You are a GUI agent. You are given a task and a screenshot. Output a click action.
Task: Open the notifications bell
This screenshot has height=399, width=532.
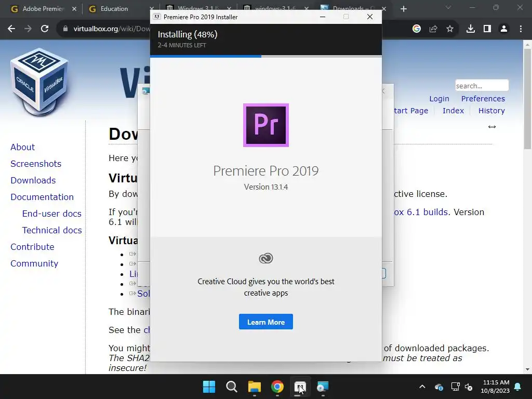pyautogui.click(x=518, y=387)
